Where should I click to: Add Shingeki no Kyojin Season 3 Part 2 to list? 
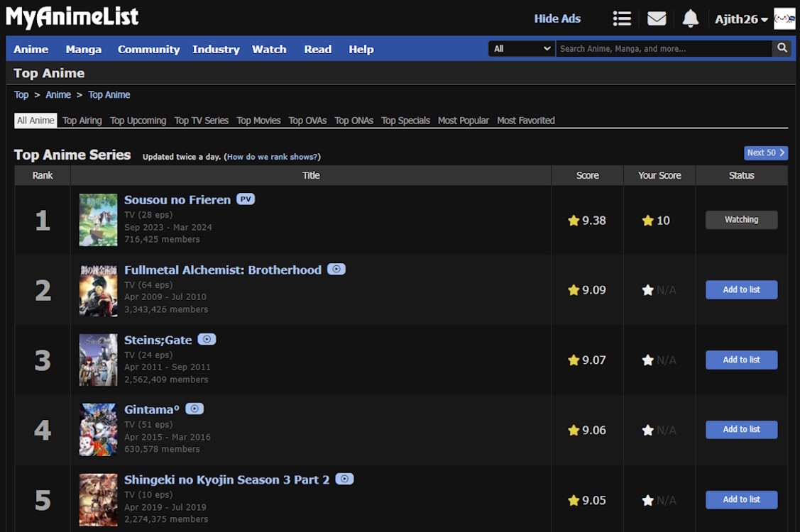(741, 499)
